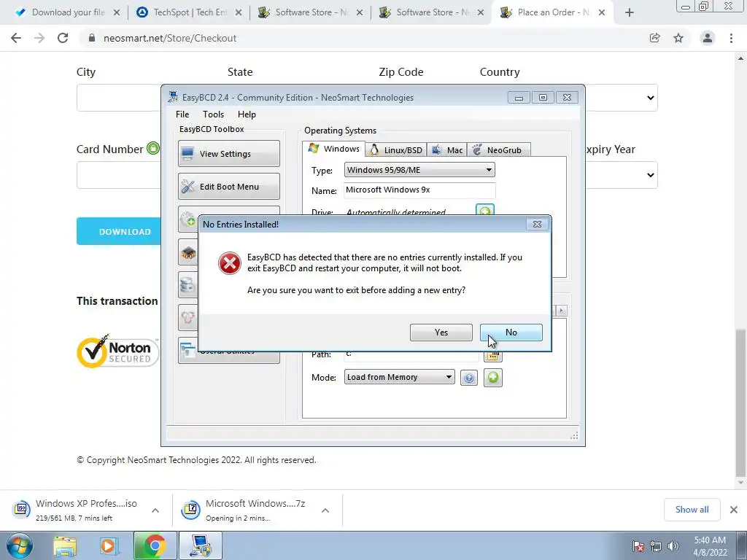Click the volume icon in system tray
Screen dimensions: 747x560
coord(673,547)
